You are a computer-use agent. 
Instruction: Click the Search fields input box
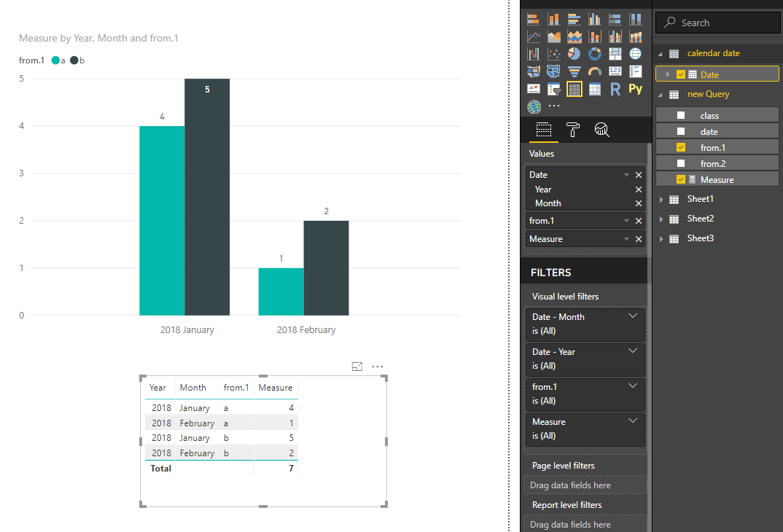718,23
